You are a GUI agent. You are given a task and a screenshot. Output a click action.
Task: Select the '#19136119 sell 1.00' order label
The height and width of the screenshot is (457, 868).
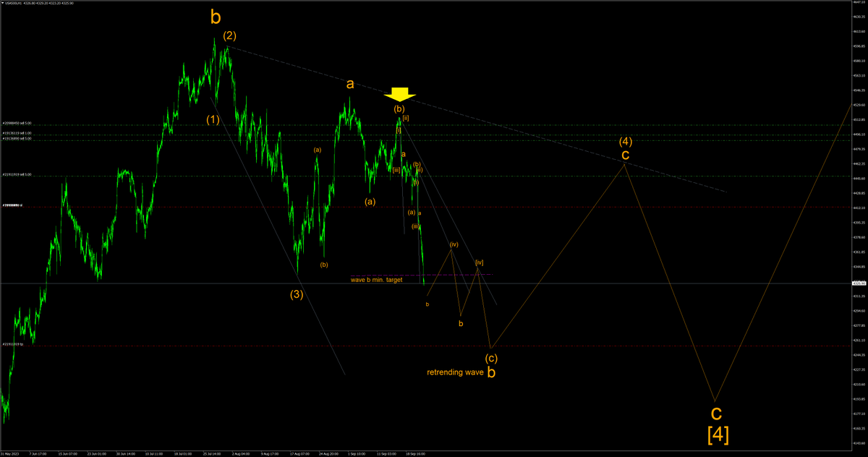(x=17, y=133)
